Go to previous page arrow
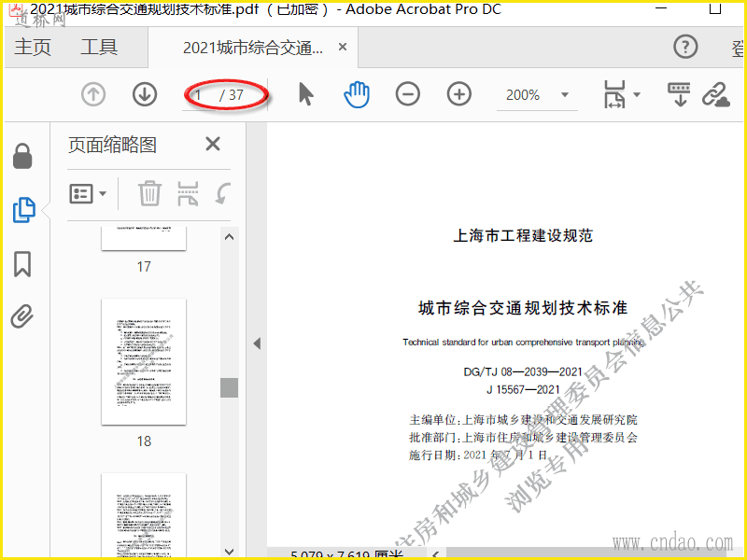The image size is (747, 560). (x=92, y=94)
